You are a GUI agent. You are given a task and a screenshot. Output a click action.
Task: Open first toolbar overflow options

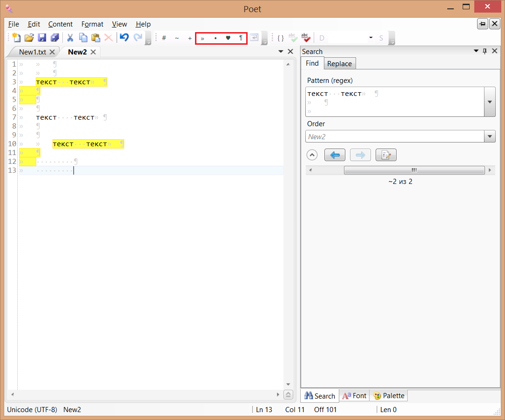tap(148, 38)
